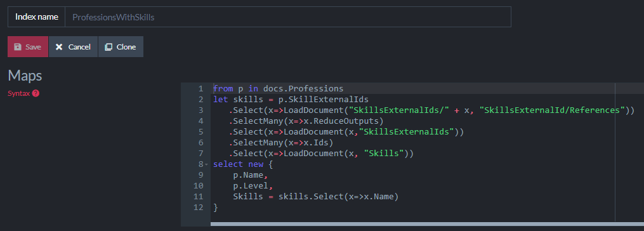Click the Cancel button
The height and width of the screenshot is (231, 644).
click(x=73, y=47)
